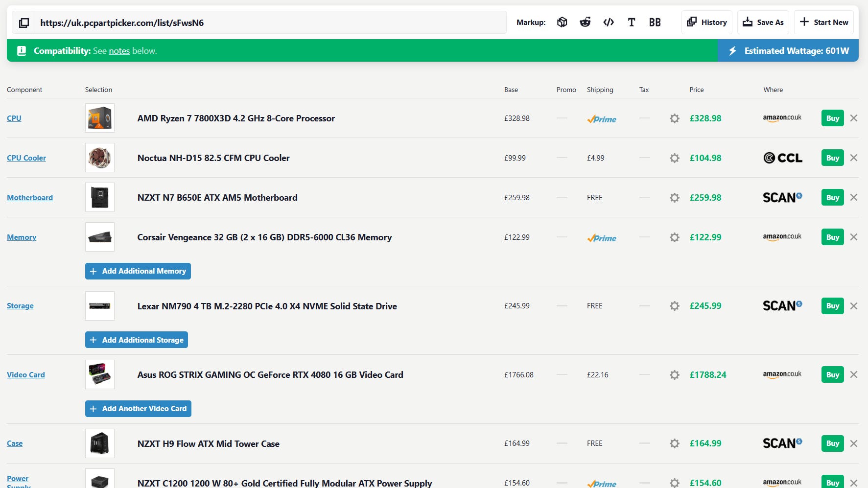868x488 pixels.
Task: Click the copy permalink icon beside URL
Action: click(x=23, y=23)
